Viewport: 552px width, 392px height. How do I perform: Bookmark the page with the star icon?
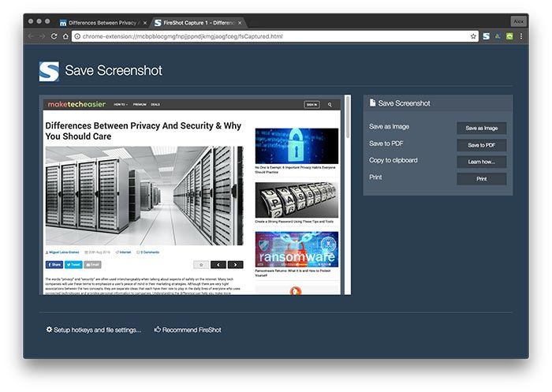[473, 36]
